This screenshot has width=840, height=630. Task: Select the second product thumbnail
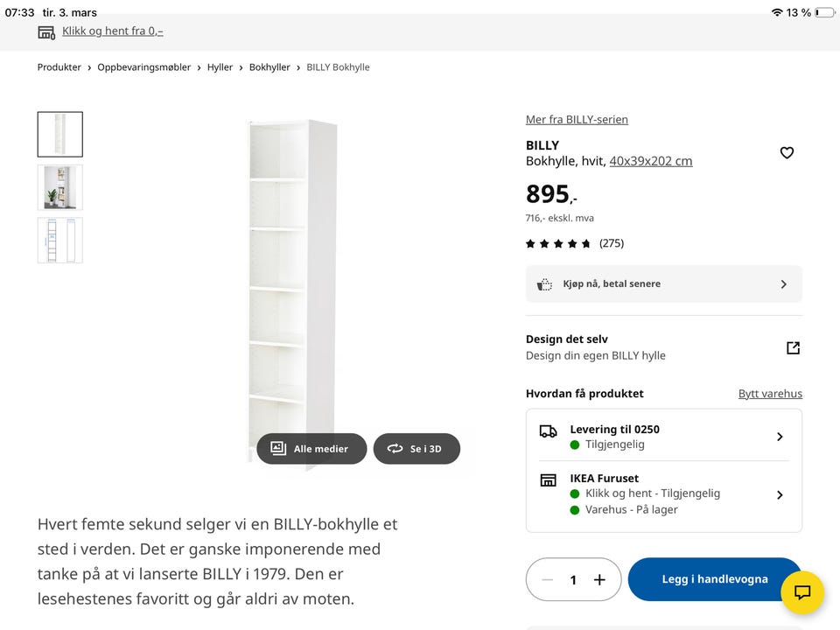point(59,187)
